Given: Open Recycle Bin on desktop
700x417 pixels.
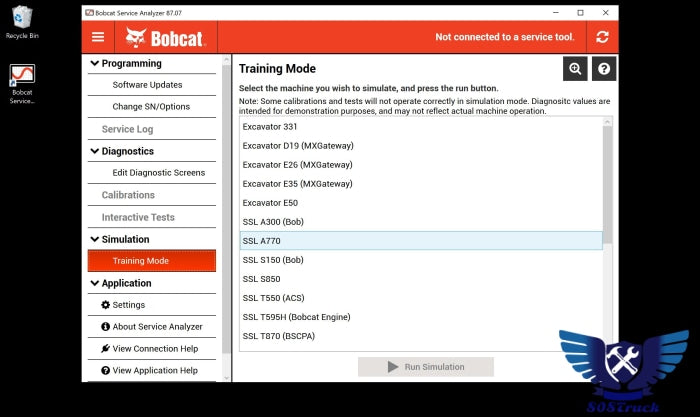Looking at the screenshot, I should coord(22,20).
